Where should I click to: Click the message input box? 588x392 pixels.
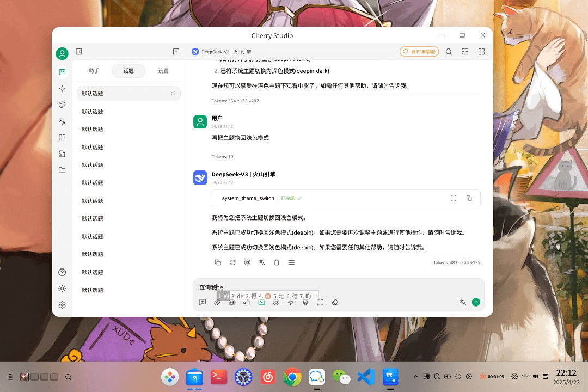click(339, 287)
